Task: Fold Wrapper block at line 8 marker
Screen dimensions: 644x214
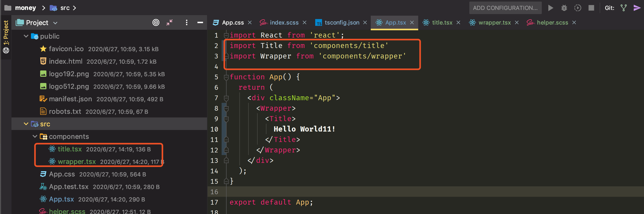Action: tap(226, 108)
